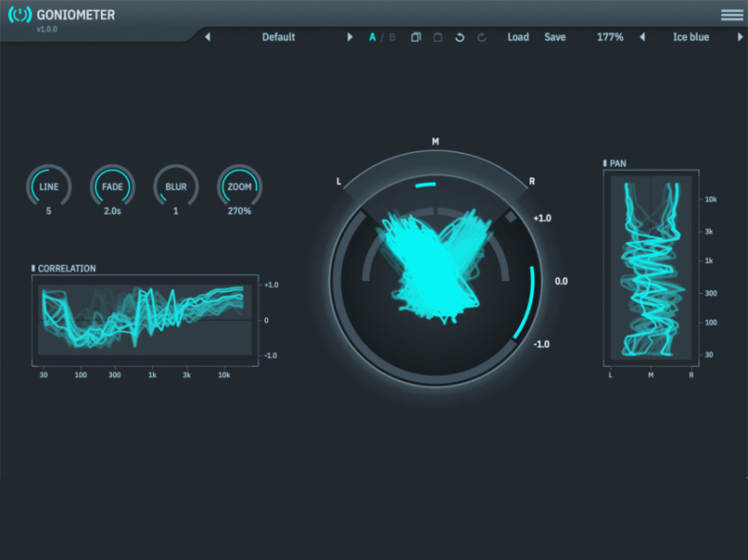748x560 pixels.
Task: Open the Default preset dropdown
Action: pyautogui.click(x=278, y=37)
